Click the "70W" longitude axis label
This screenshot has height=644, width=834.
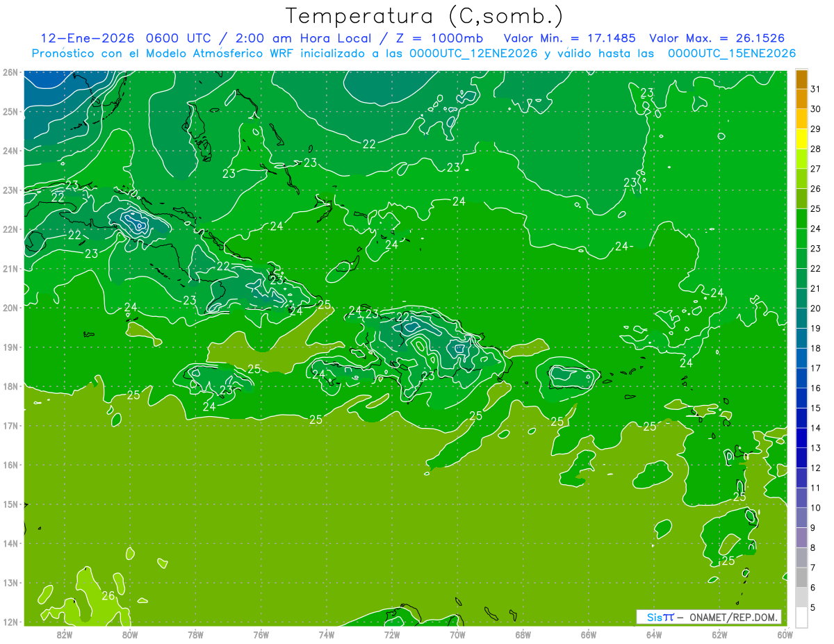coord(457,634)
